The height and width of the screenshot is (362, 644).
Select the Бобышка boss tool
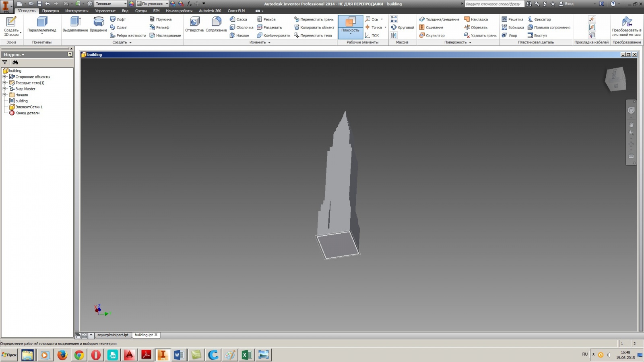click(x=513, y=27)
